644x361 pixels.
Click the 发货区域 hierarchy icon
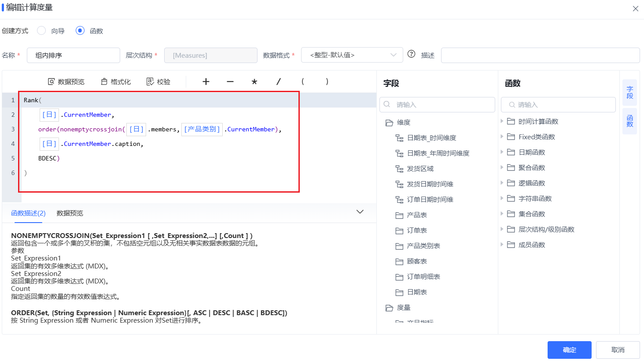pyautogui.click(x=399, y=169)
